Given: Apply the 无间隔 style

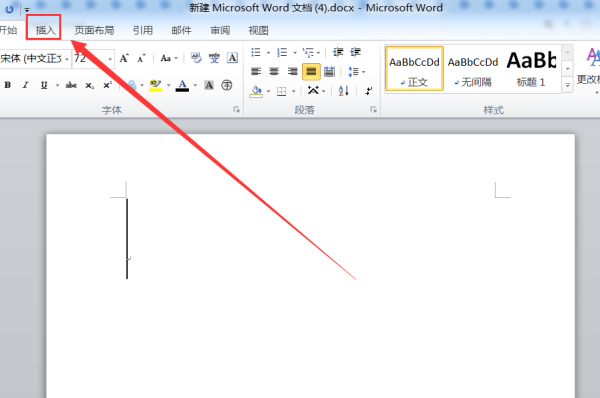Looking at the screenshot, I should (x=473, y=69).
